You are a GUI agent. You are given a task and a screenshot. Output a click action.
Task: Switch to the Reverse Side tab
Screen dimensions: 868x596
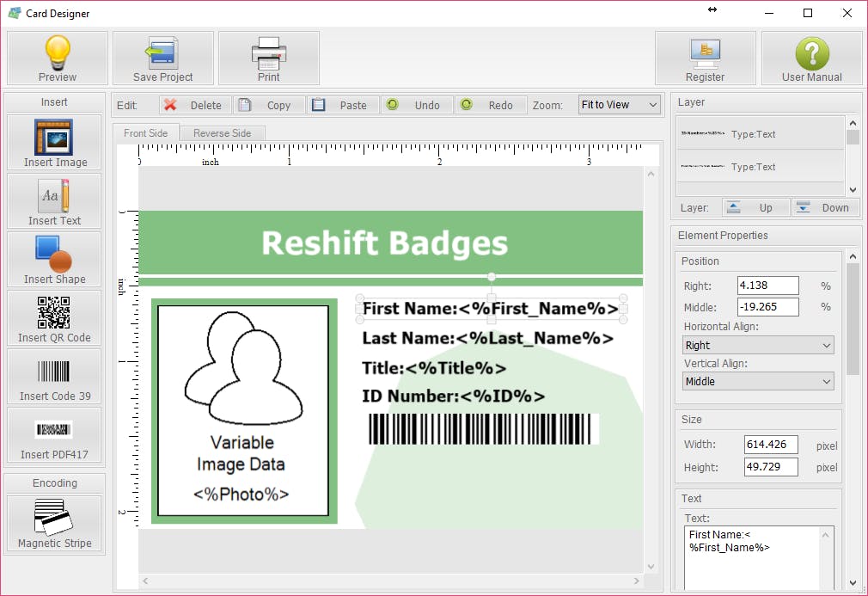pos(222,133)
